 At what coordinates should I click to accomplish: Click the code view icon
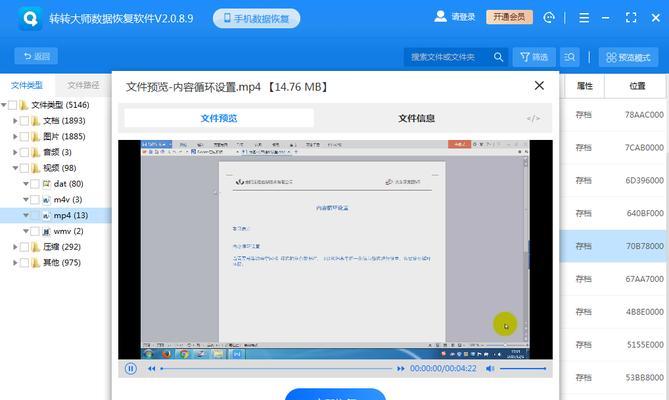click(533, 118)
